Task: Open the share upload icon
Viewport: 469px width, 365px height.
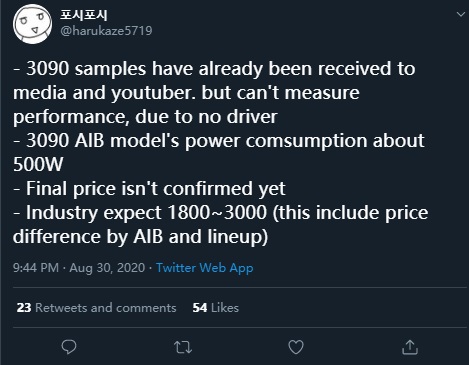Action: [x=410, y=347]
